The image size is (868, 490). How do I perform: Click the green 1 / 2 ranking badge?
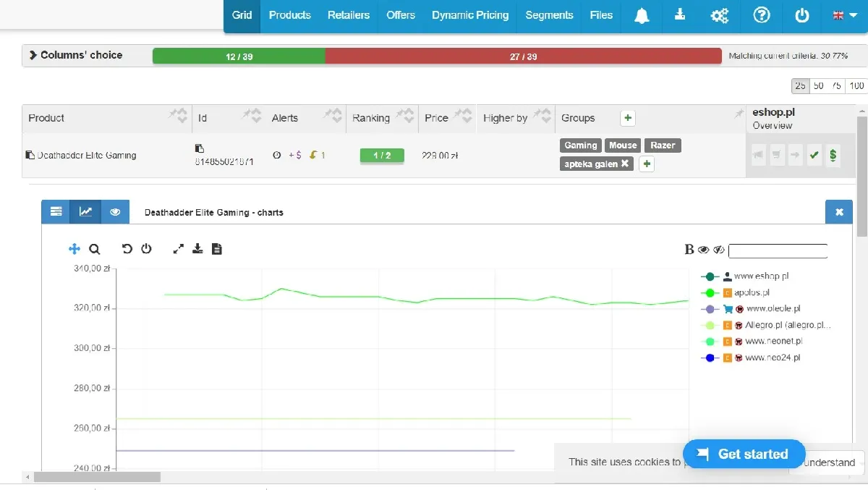[x=382, y=155]
